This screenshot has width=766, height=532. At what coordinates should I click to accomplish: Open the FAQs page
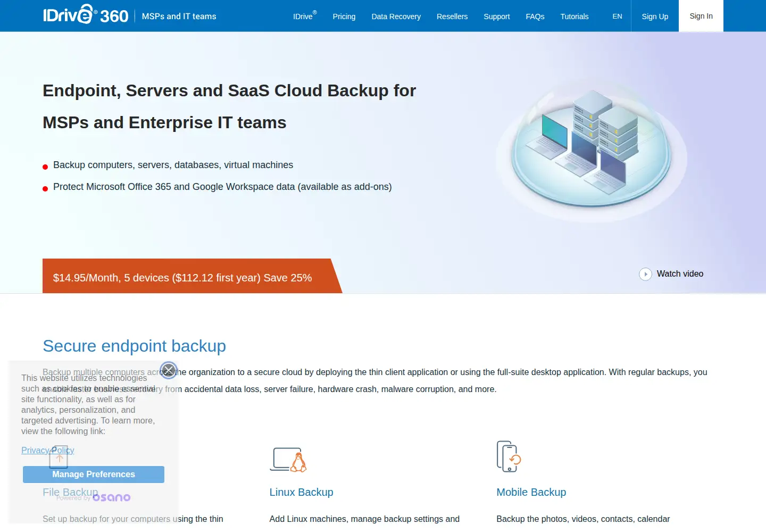[x=535, y=16]
